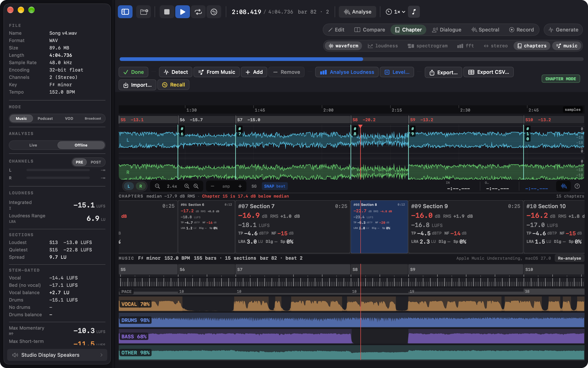
Task: Toggle the SG option below waveform
Action: pos(254,186)
